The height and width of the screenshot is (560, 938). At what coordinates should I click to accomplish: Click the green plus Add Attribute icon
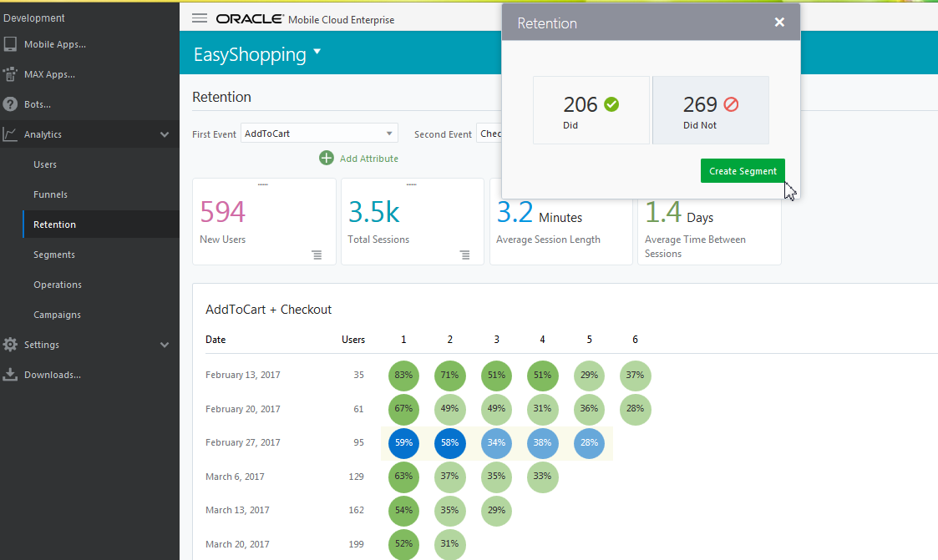point(326,158)
